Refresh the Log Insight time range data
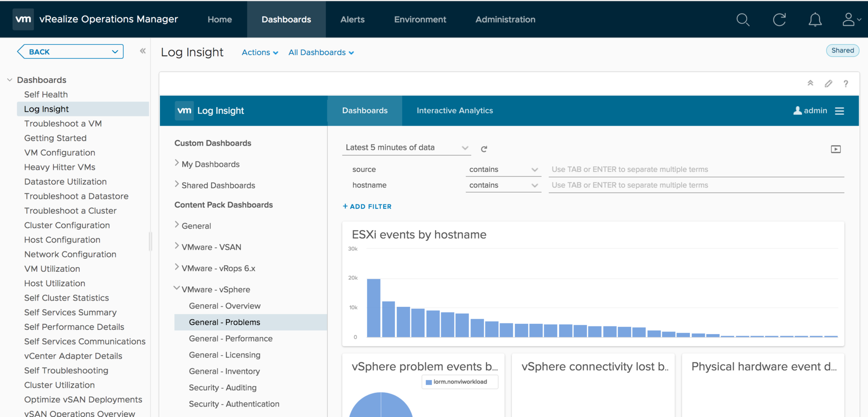This screenshot has width=868, height=417. (x=484, y=149)
